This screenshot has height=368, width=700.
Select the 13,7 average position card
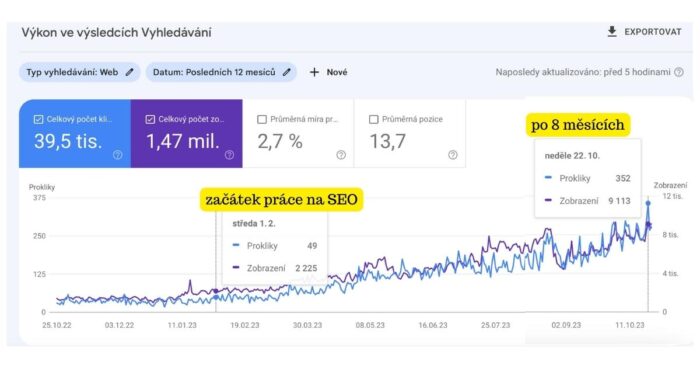coord(410,134)
